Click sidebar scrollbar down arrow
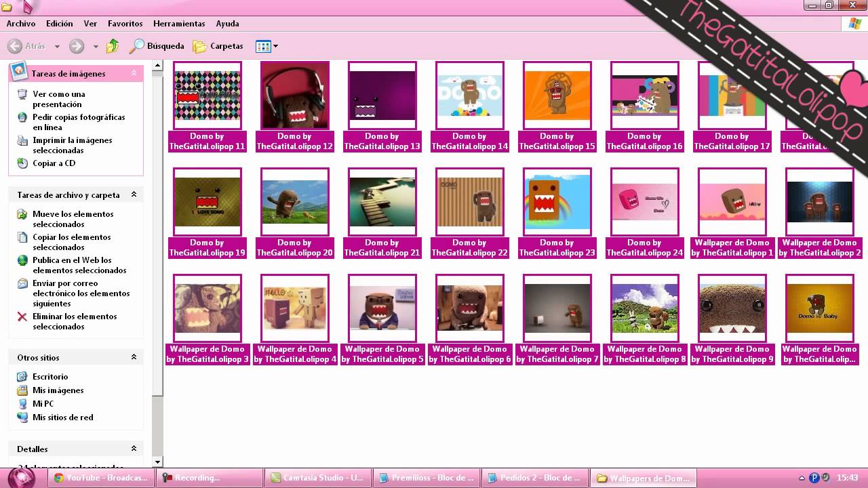 coord(157,462)
